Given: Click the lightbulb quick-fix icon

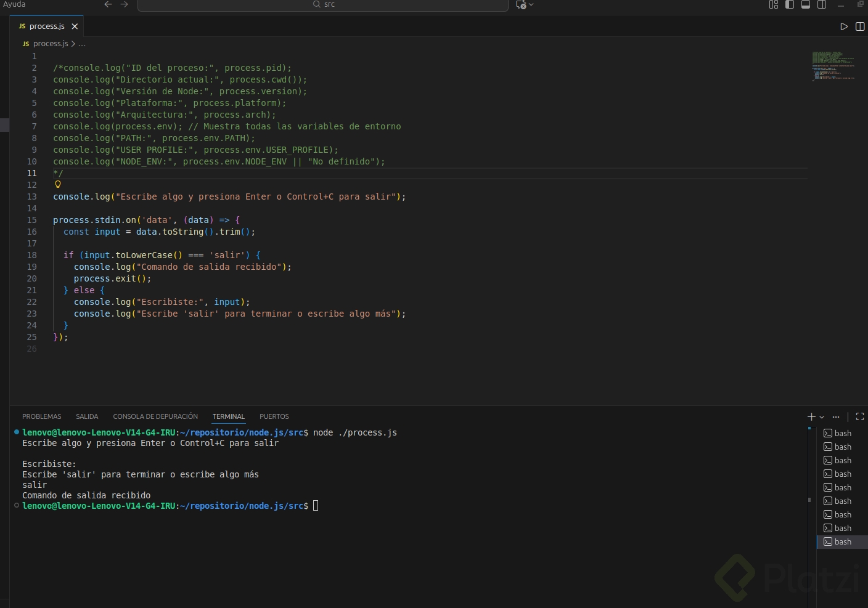Looking at the screenshot, I should 58,184.
